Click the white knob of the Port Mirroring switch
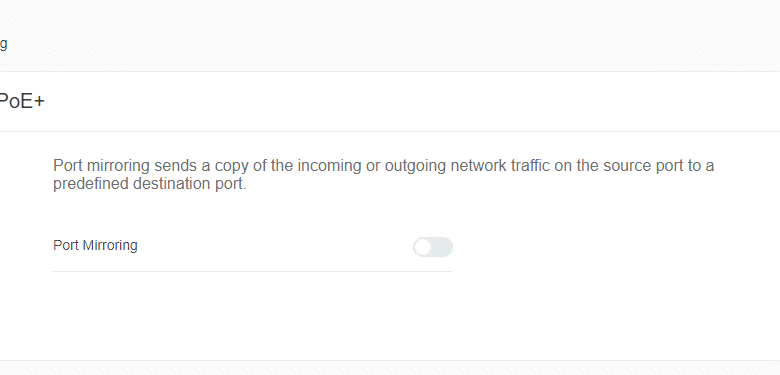780x375 pixels. (x=422, y=247)
